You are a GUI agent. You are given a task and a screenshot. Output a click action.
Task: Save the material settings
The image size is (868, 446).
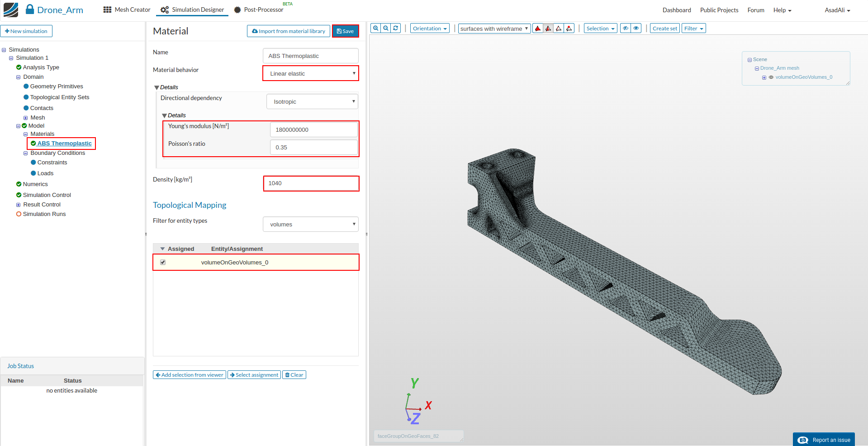[346, 31]
